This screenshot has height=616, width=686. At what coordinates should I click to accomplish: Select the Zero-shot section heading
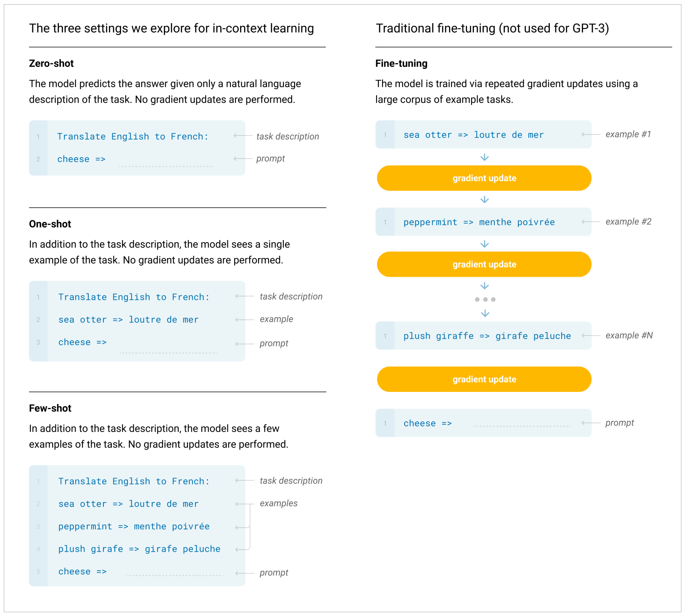click(51, 63)
